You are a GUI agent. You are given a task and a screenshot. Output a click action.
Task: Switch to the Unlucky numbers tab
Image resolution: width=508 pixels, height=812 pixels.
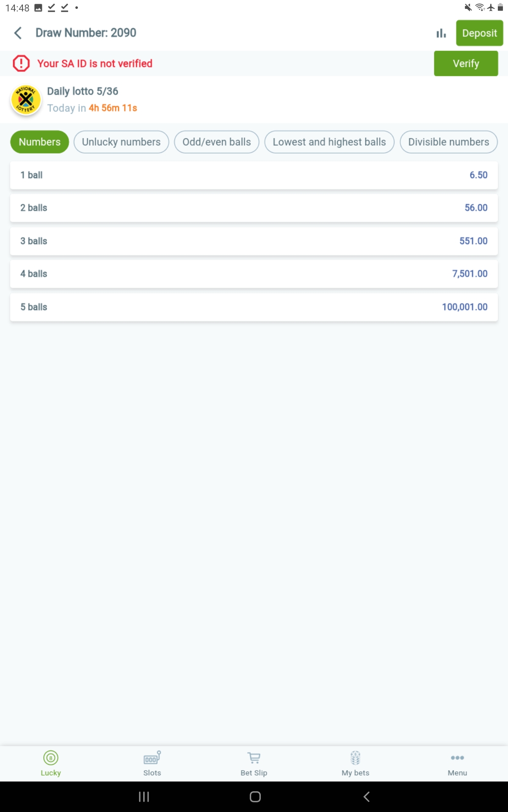pyautogui.click(x=121, y=142)
